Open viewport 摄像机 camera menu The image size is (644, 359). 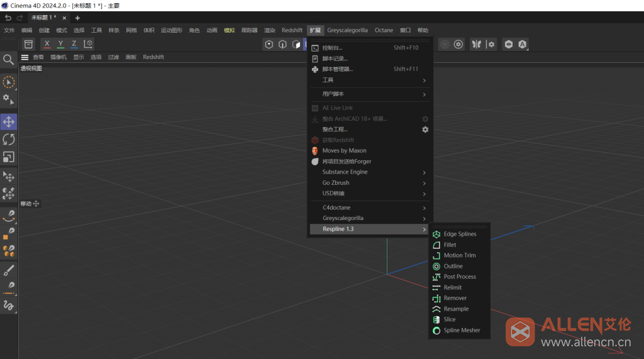(x=58, y=57)
